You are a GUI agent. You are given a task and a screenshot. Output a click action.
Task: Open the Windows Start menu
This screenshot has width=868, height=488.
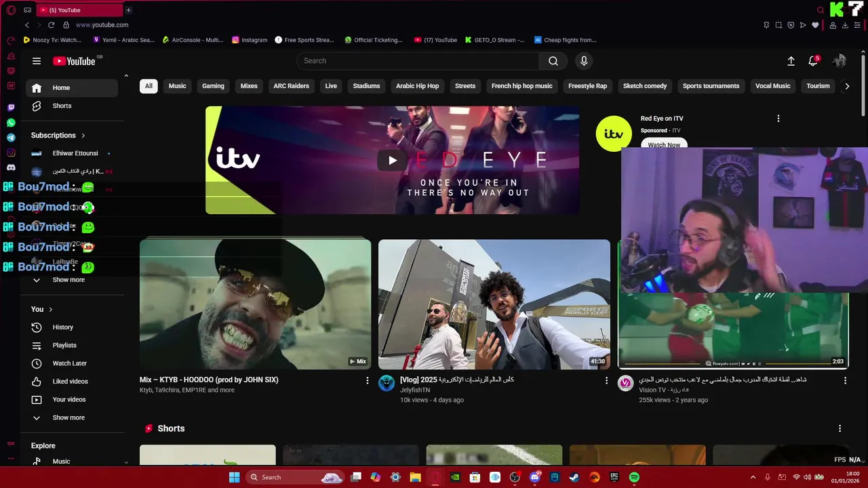pyautogui.click(x=234, y=477)
